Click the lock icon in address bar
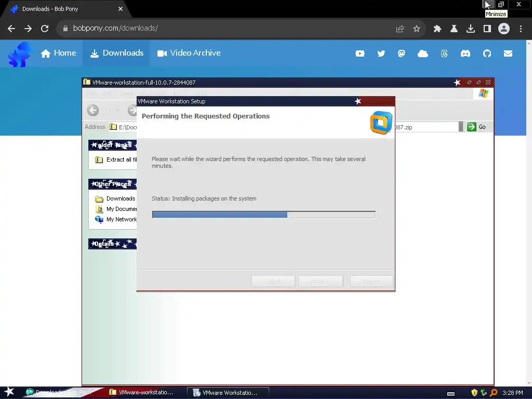 coord(65,29)
